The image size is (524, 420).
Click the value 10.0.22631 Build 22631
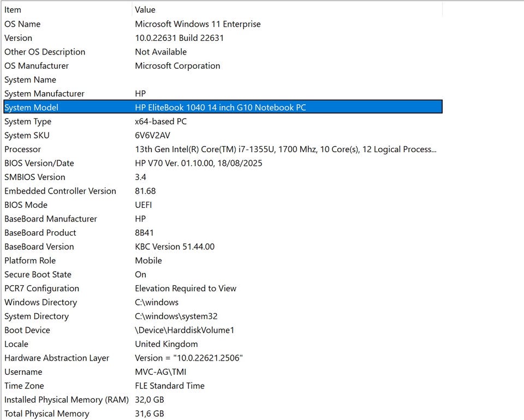(x=179, y=38)
